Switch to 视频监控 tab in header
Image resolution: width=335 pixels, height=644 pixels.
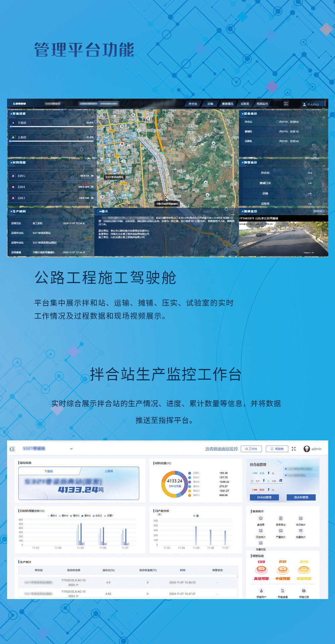(x=262, y=104)
